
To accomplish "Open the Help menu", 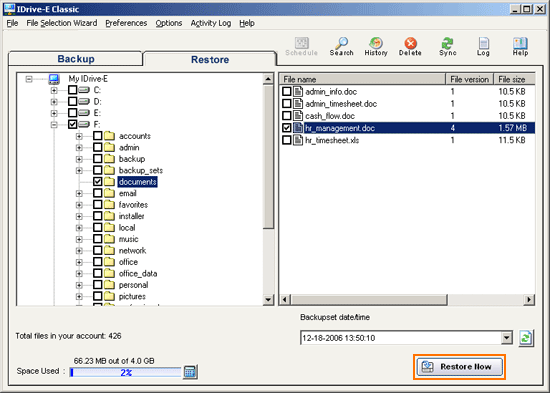I will point(247,23).
